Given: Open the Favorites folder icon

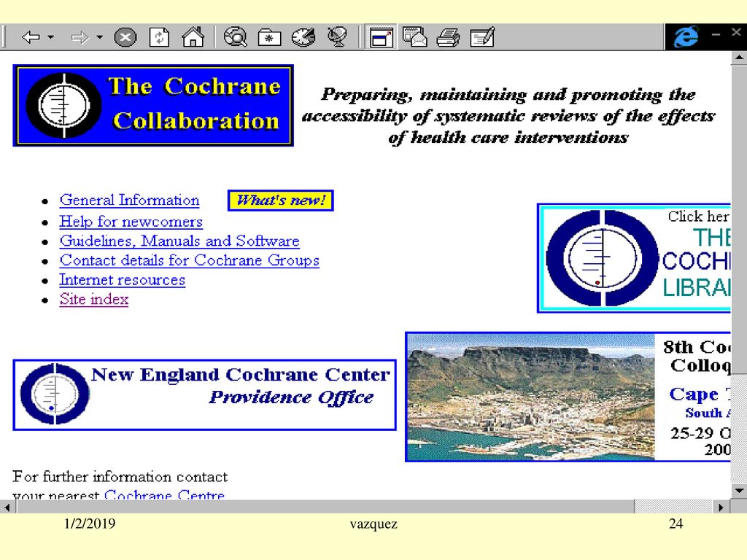Looking at the screenshot, I should click(x=270, y=38).
